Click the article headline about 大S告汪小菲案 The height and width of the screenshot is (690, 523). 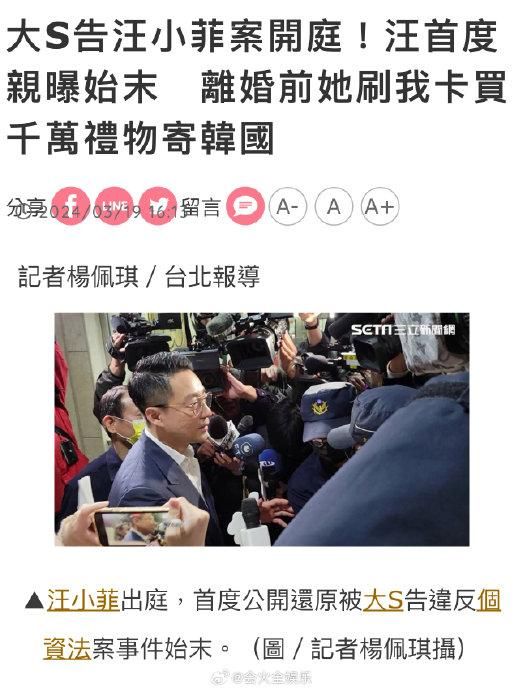coord(256,88)
